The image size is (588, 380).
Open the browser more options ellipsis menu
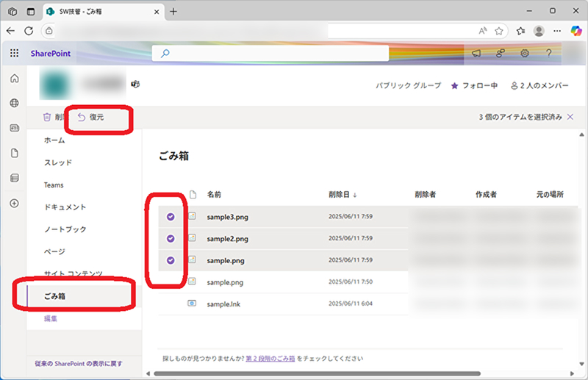[557, 31]
